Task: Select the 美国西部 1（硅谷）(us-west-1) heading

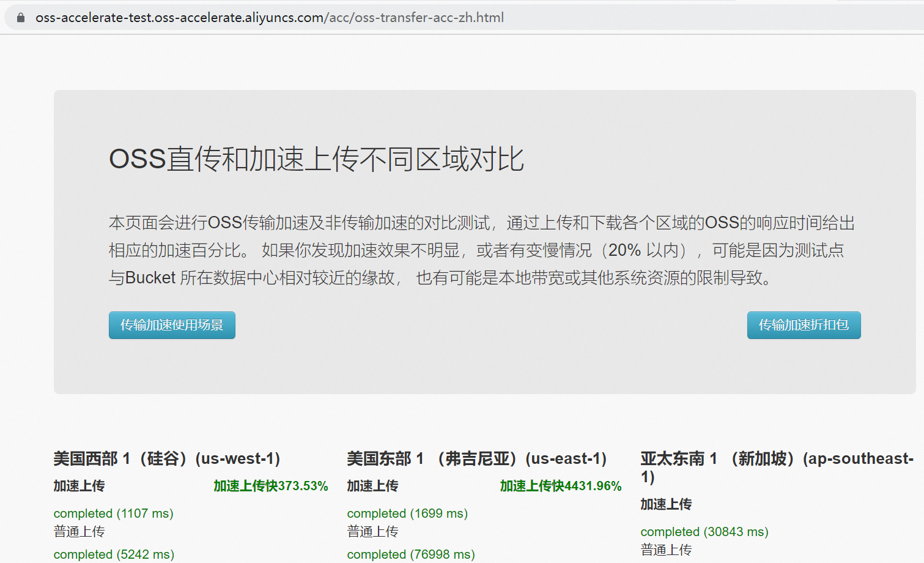Action: pos(166,458)
